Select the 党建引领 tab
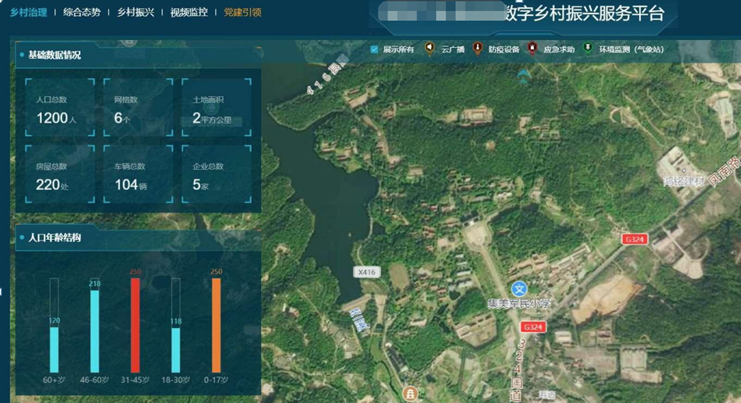Viewport: 741px width, 403px height. point(242,12)
